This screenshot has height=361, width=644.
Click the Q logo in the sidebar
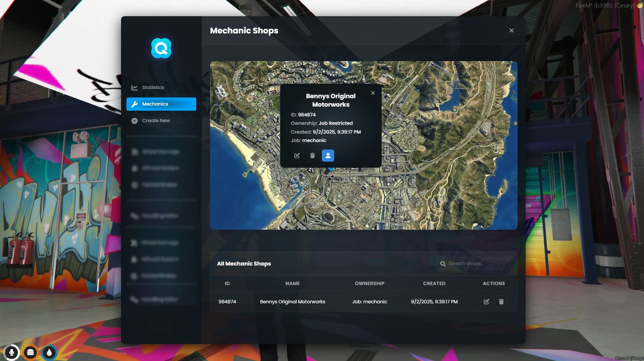coord(161,48)
